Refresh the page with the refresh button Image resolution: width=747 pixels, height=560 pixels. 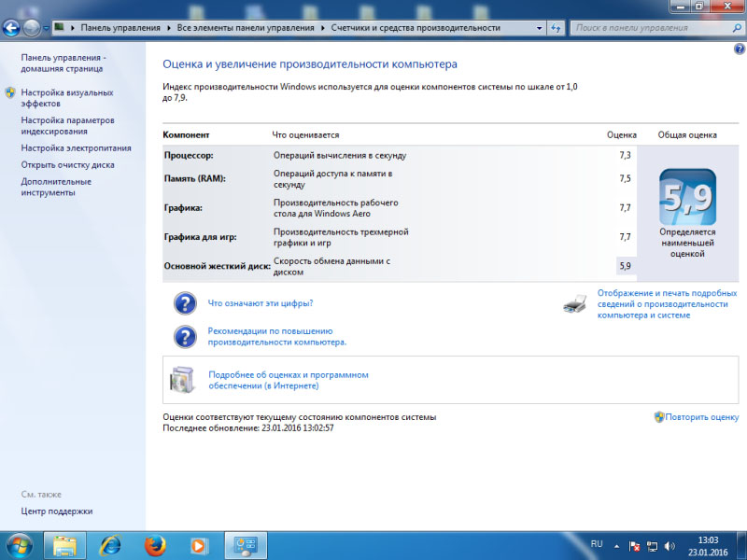click(556, 28)
